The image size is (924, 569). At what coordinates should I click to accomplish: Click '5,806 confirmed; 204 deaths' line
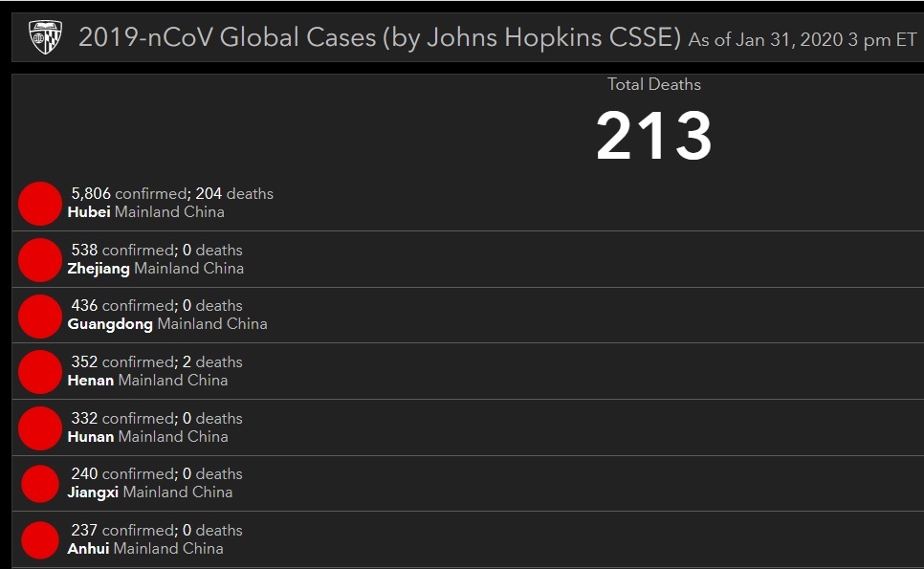tap(172, 194)
